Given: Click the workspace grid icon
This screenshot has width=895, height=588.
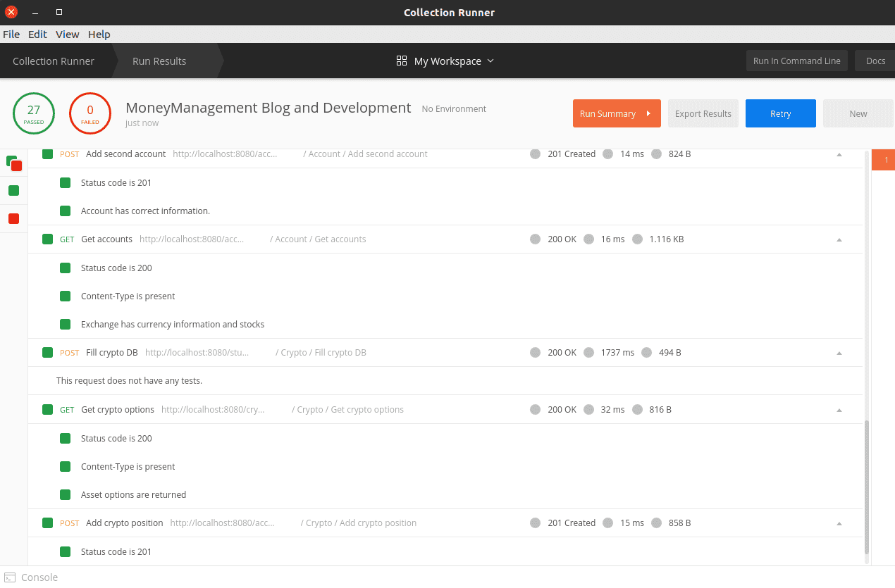Looking at the screenshot, I should (x=402, y=61).
